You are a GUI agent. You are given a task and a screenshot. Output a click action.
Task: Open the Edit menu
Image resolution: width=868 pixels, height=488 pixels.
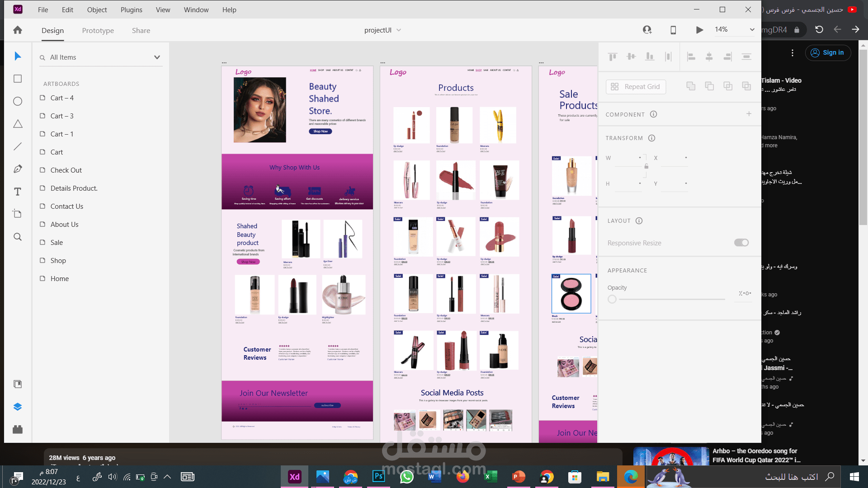click(67, 9)
